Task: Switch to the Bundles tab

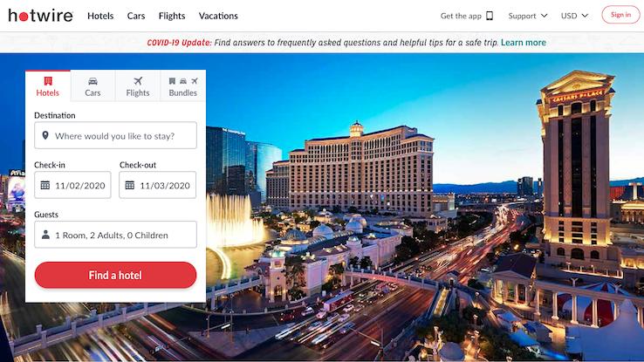Action: pos(182,86)
